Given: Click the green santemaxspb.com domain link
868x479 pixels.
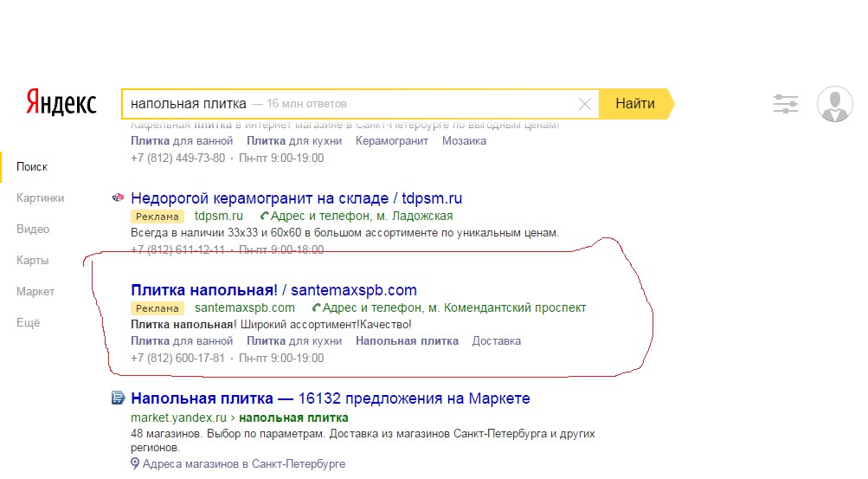Looking at the screenshot, I should click(x=245, y=307).
